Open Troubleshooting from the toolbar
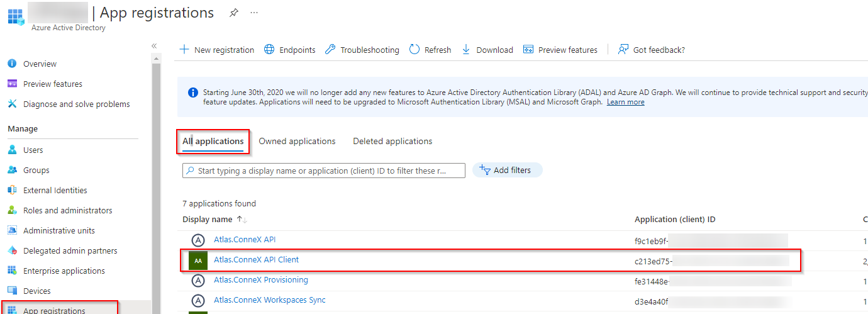Screen dimensions: 868x314 pos(362,50)
